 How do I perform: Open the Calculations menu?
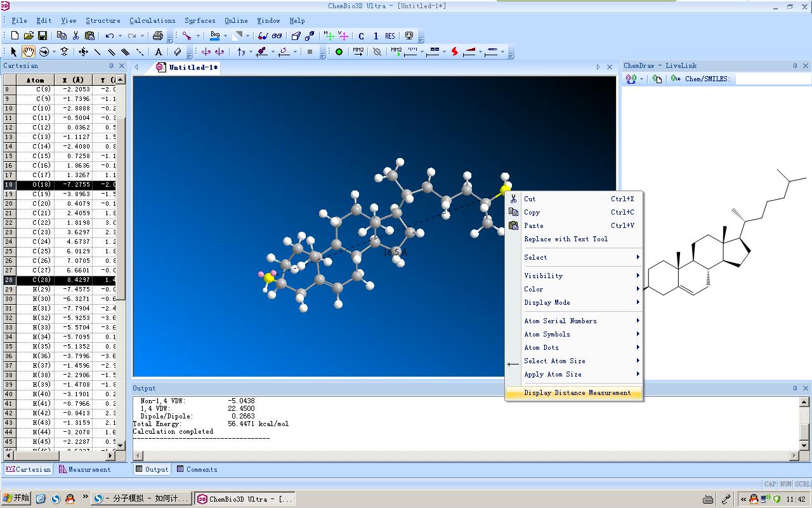coord(152,20)
